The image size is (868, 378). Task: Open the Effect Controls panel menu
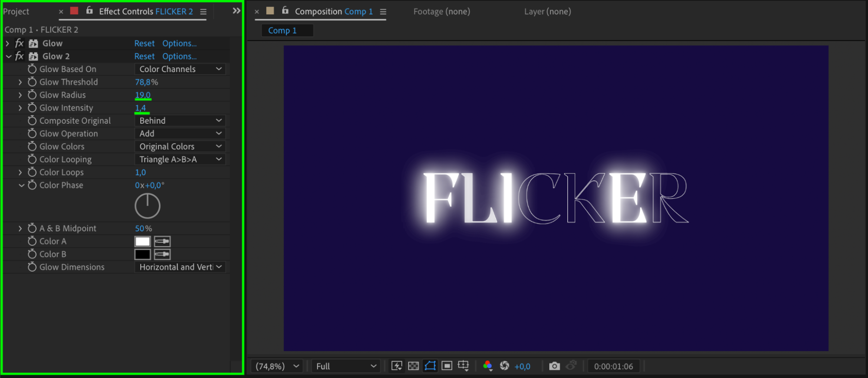click(x=203, y=12)
